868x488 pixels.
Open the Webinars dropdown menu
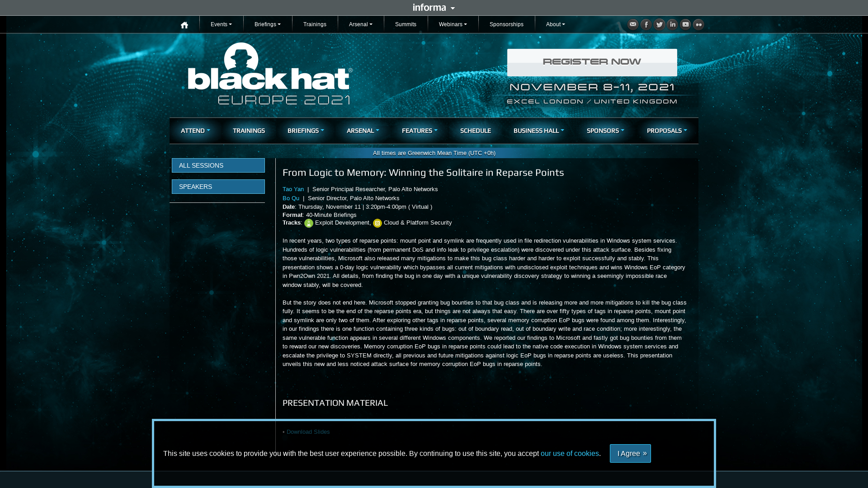[453, 24]
